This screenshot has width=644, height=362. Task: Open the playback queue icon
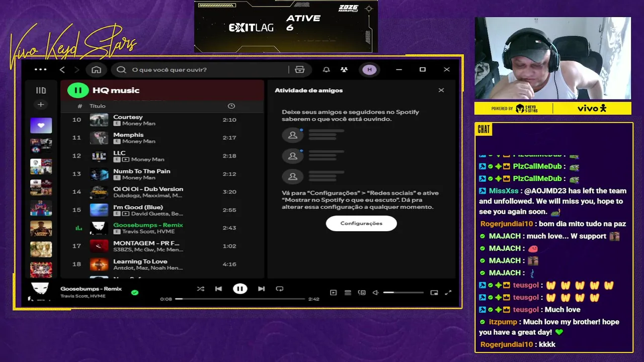point(348,293)
